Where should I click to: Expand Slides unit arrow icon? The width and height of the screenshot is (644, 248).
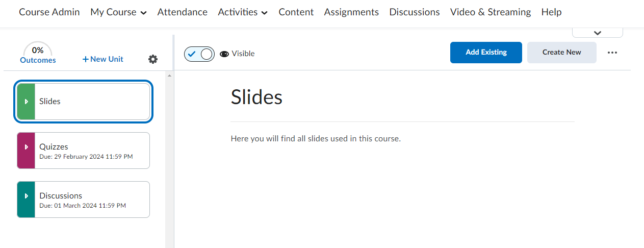pyautogui.click(x=26, y=102)
